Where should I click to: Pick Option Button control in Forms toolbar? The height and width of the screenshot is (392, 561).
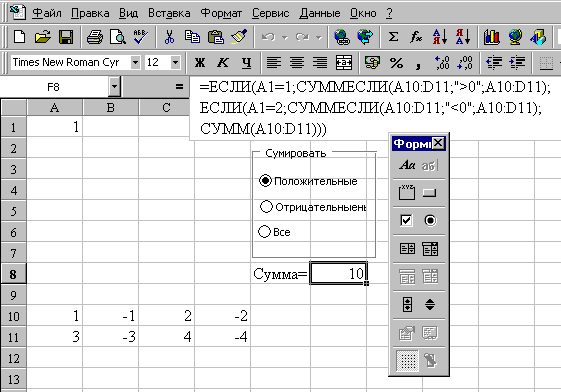(430, 220)
